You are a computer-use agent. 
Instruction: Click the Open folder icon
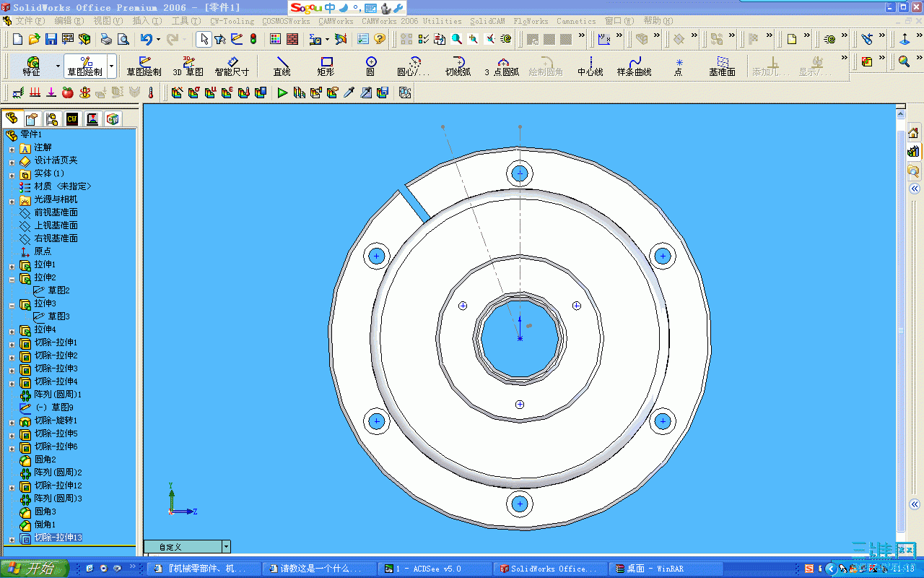click(x=34, y=39)
